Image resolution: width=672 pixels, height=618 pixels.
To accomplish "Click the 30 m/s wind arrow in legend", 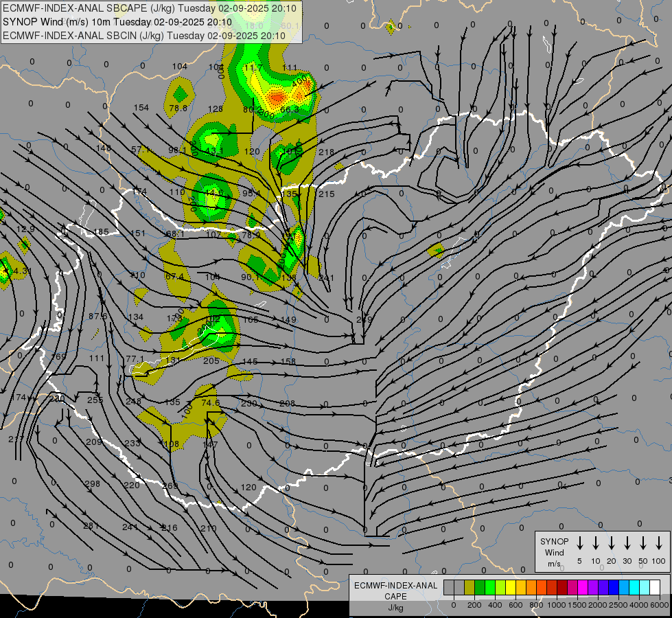I will tap(627, 543).
